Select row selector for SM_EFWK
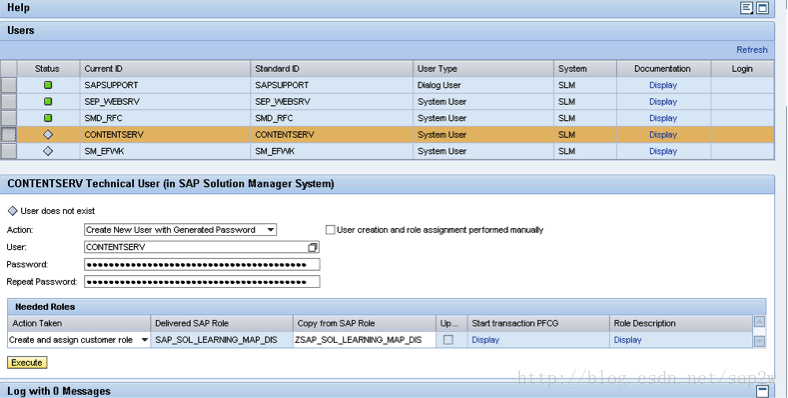788x398 pixels. [x=9, y=151]
